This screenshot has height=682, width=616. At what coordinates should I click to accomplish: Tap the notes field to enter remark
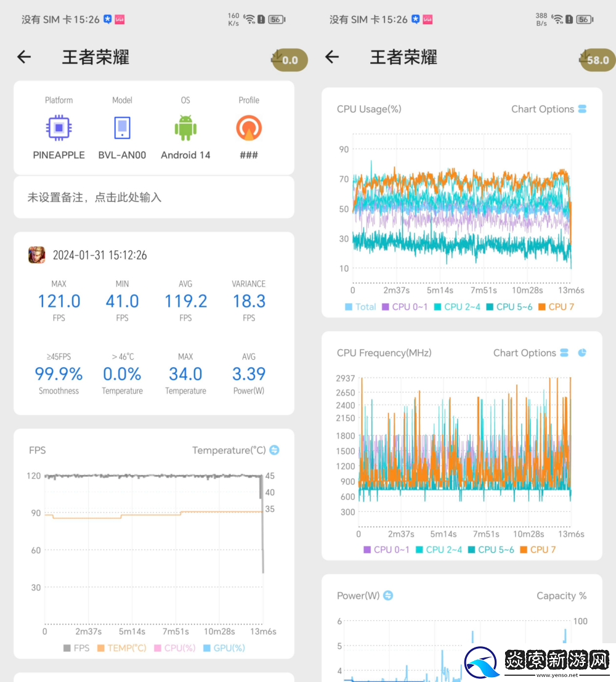tap(154, 197)
